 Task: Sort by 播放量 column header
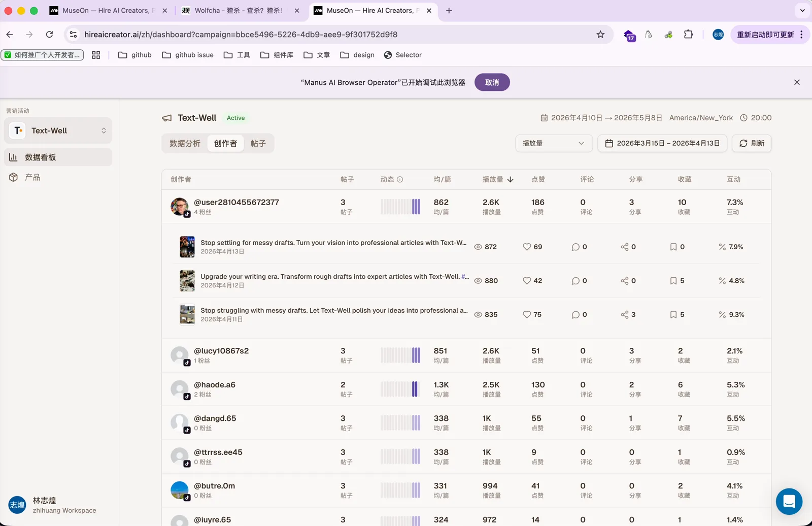498,179
